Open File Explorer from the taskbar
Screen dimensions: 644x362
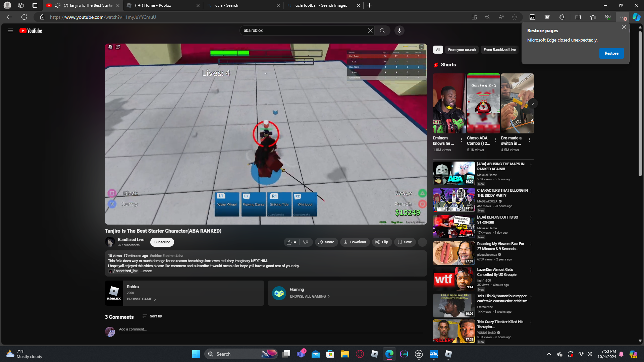[x=345, y=354]
